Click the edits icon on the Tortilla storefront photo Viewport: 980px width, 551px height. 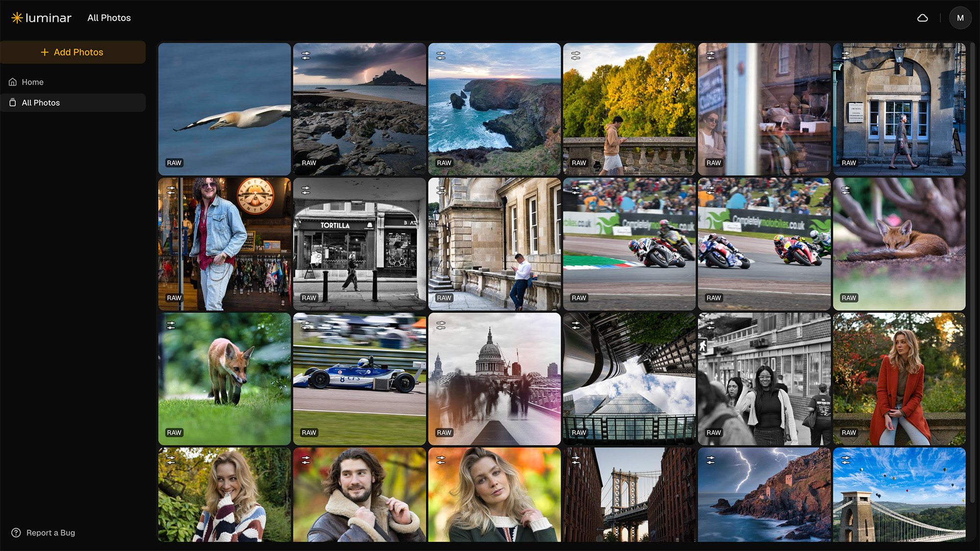pyautogui.click(x=306, y=191)
